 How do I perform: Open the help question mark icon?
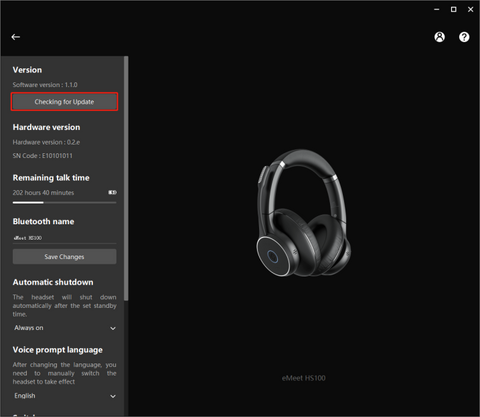464,37
